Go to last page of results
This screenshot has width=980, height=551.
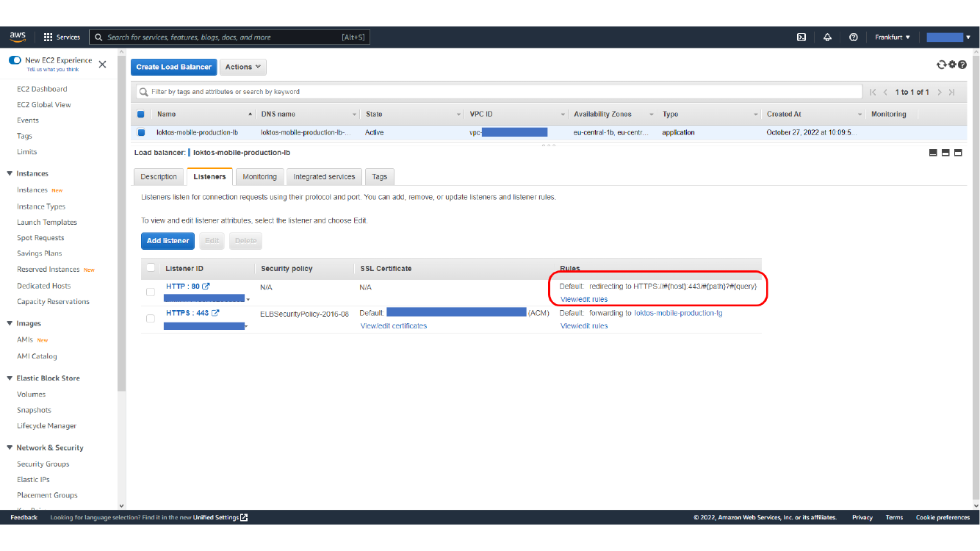[x=951, y=93]
